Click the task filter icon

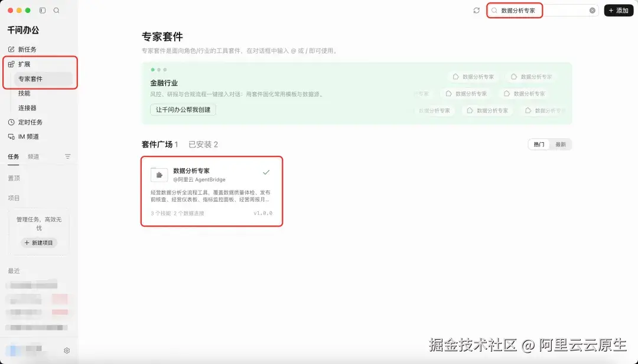pyautogui.click(x=67, y=156)
